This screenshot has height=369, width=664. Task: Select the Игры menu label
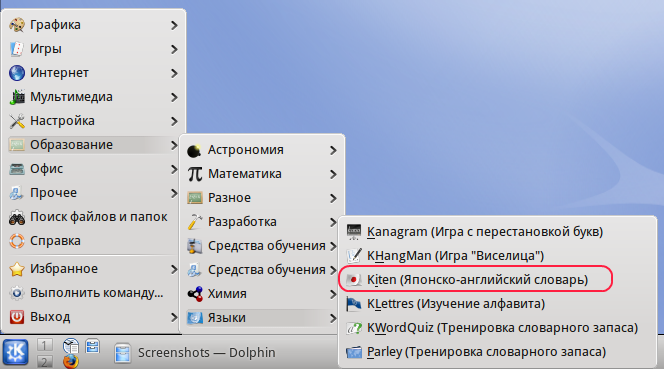point(46,49)
